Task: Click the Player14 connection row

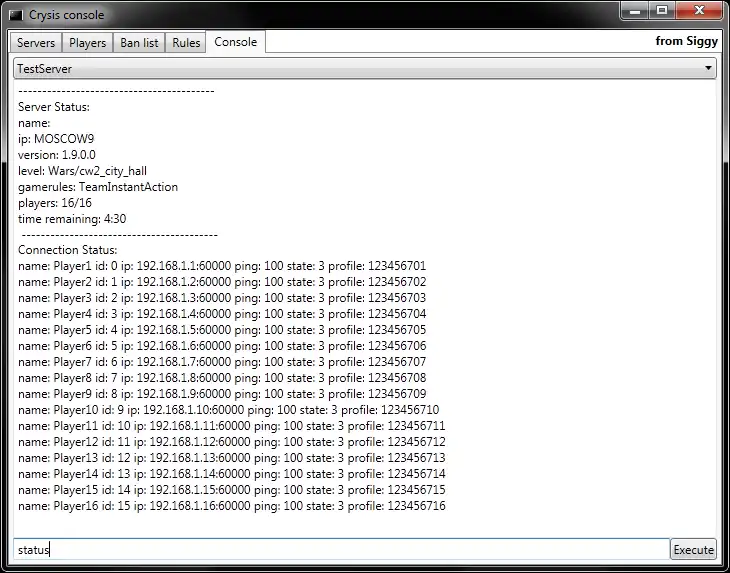Action: click(x=232, y=474)
